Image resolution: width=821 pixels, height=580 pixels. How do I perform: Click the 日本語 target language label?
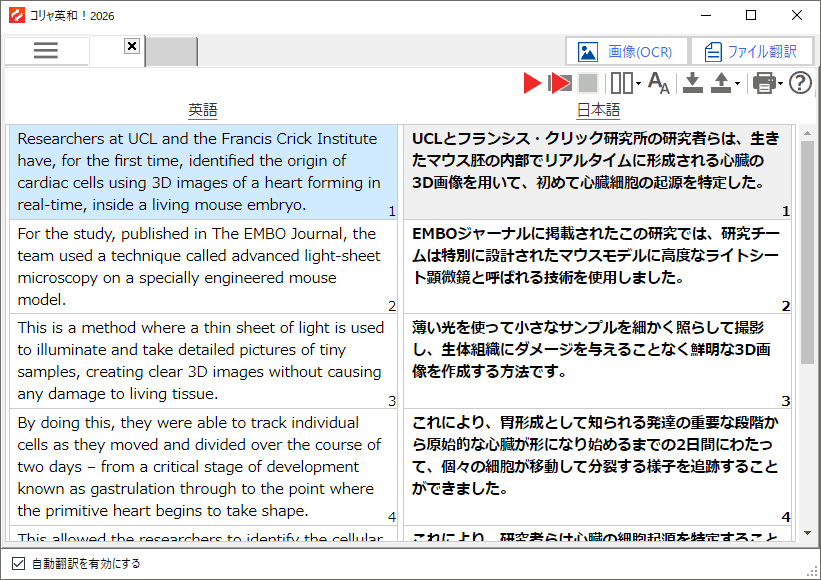point(598,110)
